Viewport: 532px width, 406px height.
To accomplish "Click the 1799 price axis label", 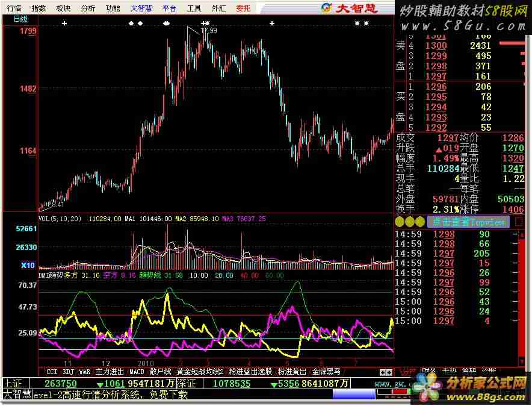I will tap(28, 31).
